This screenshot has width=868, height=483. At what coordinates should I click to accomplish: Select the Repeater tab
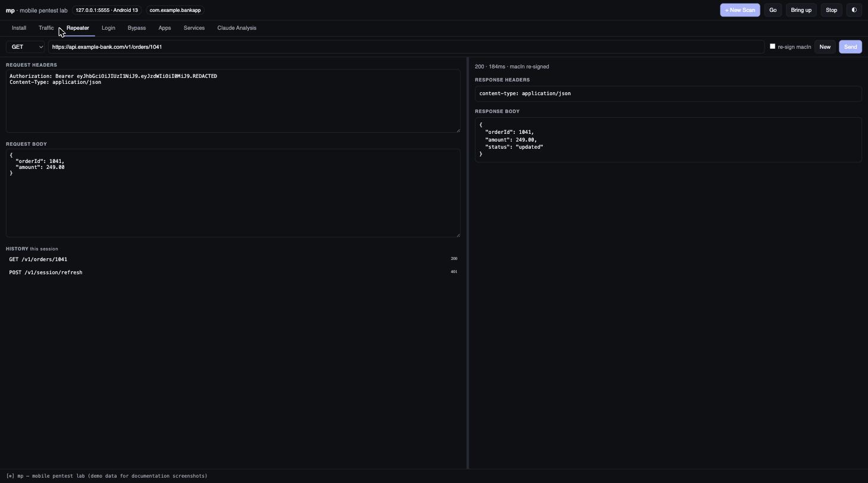pyautogui.click(x=78, y=28)
